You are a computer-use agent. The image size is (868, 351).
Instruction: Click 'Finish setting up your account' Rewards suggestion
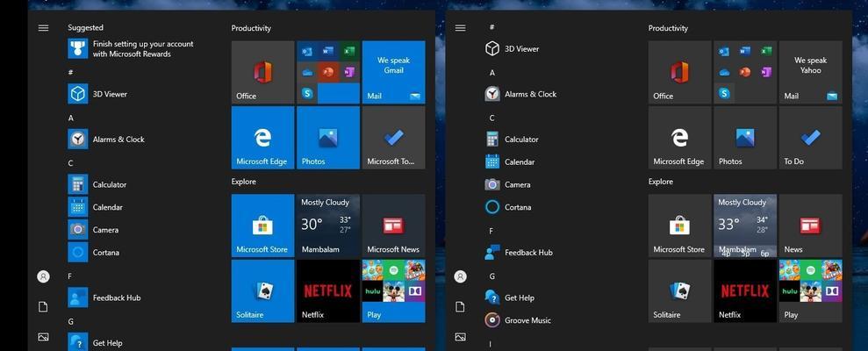131,49
